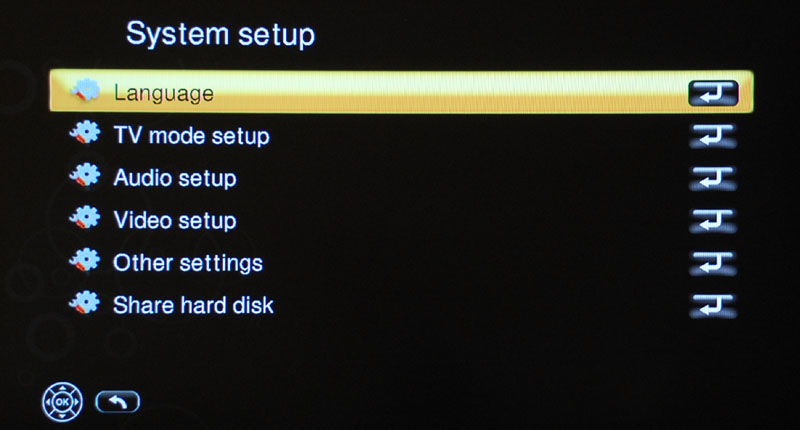Click the gear icon beside TV mode setup

click(85, 134)
